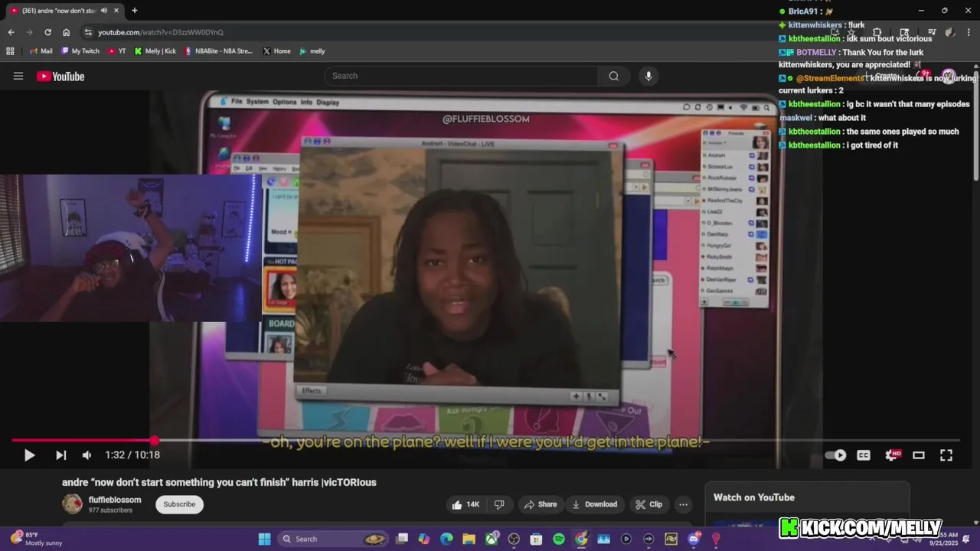980x551 pixels.
Task: Open browser home page icon
Action: coord(66,32)
